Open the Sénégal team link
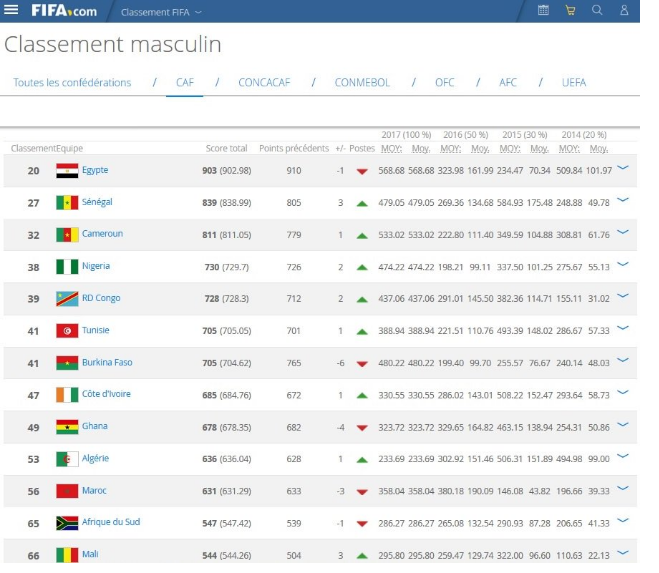The height and width of the screenshot is (573, 659). click(x=97, y=202)
